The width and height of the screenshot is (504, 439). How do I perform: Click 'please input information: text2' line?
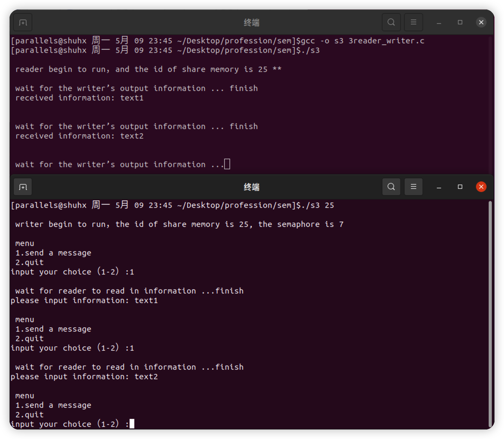pyautogui.click(x=84, y=377)
